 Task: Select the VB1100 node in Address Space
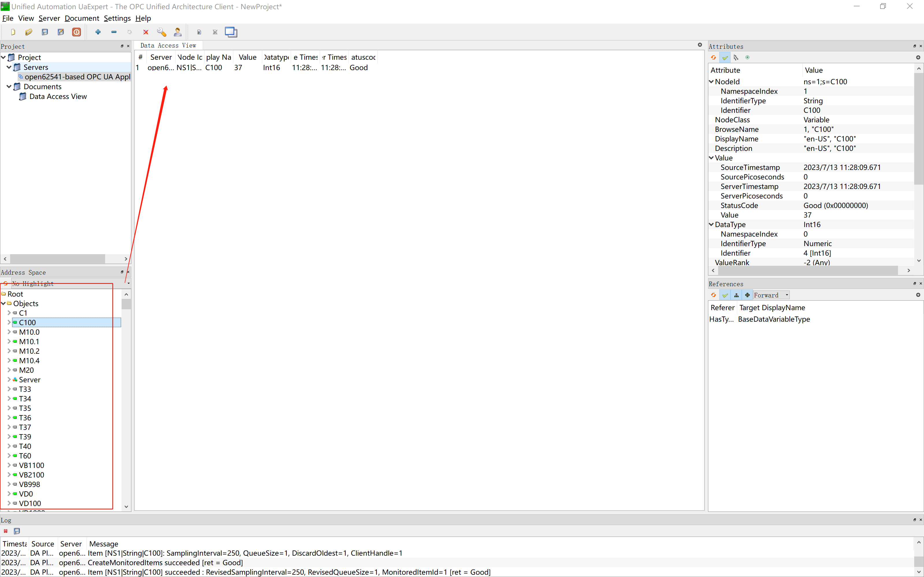pyautogui.click(x=31, y=465)
